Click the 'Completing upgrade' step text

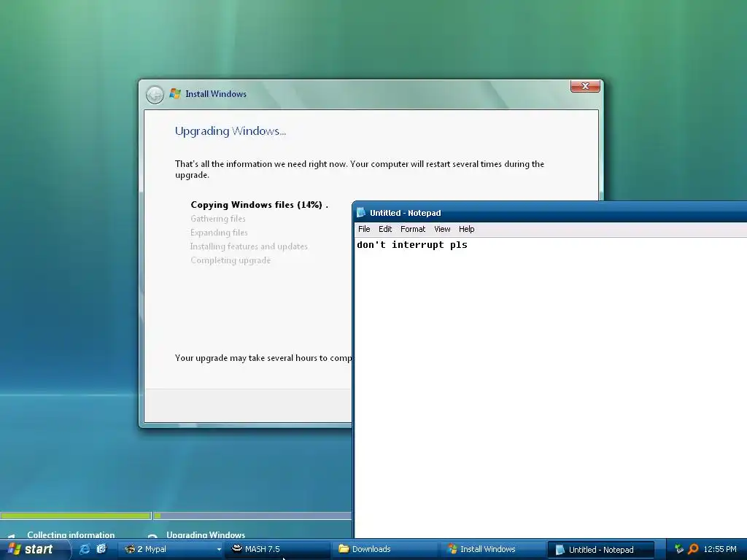point(231,260)
